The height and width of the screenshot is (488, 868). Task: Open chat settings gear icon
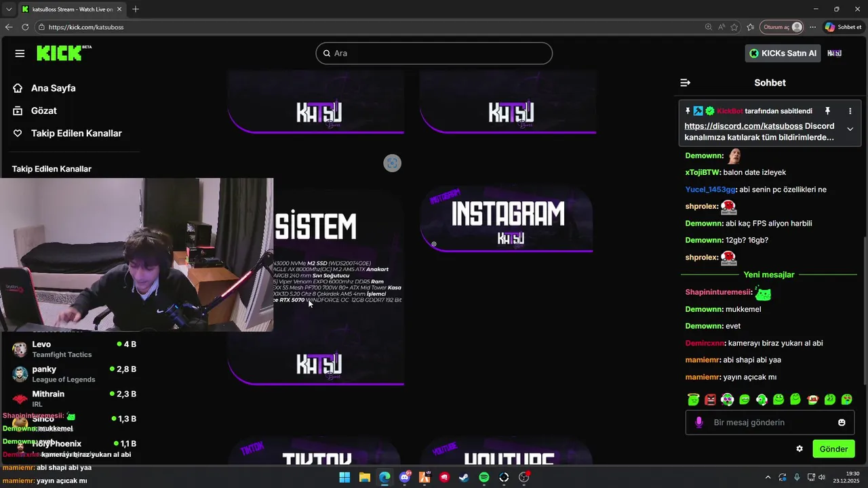point(800,449)
